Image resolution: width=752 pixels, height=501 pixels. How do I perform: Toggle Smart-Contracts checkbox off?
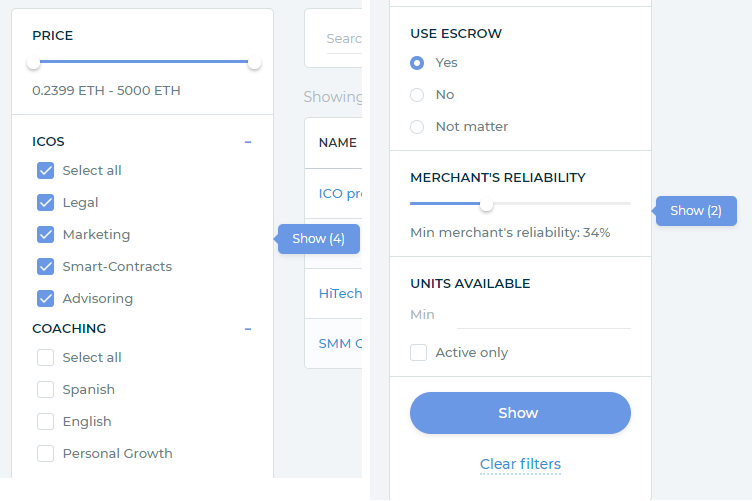45,267
